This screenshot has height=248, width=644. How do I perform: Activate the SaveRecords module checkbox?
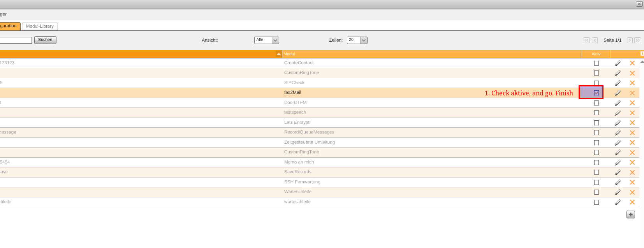click(x=596, y=172)
